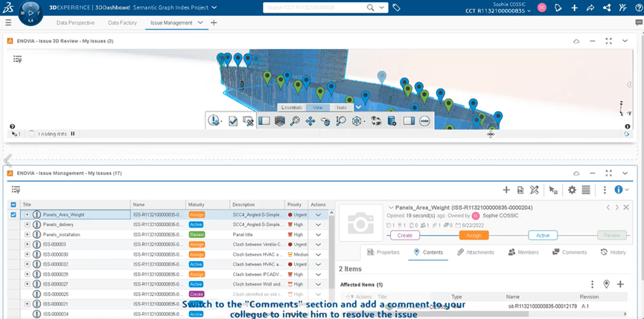Click the Active maturity state button

point(543,236)
